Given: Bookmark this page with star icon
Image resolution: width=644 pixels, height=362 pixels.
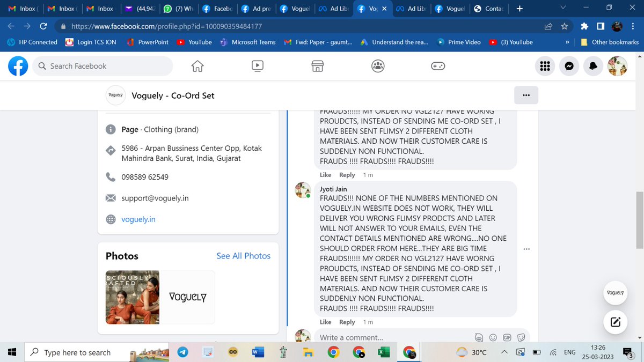Looking at the screenshot, I should 564,26.
